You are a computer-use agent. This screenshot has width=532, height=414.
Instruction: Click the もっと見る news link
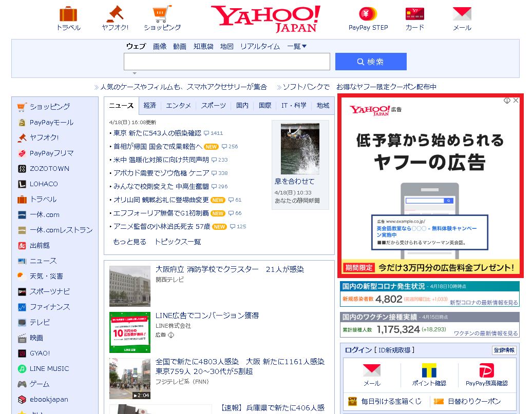(129, 242)
